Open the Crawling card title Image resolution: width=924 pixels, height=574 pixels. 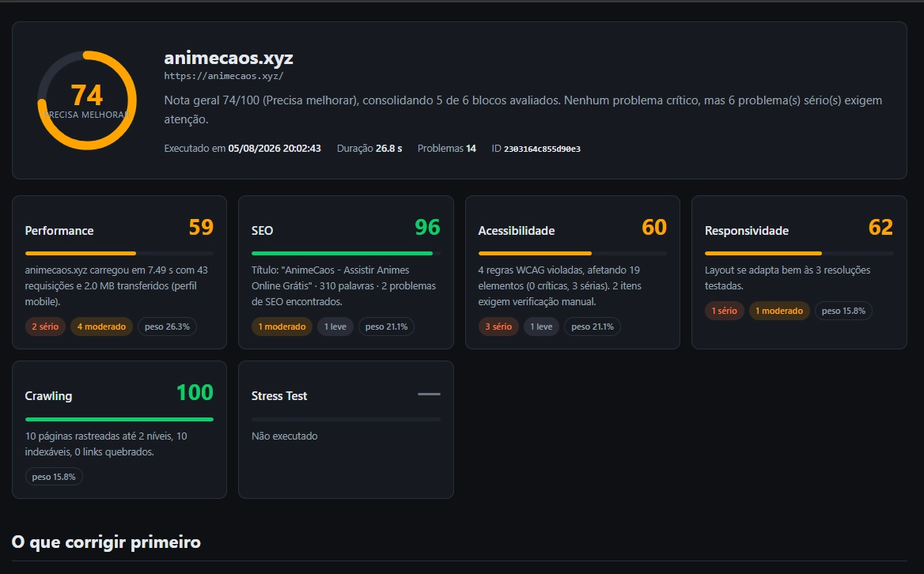tap(48, 396)
